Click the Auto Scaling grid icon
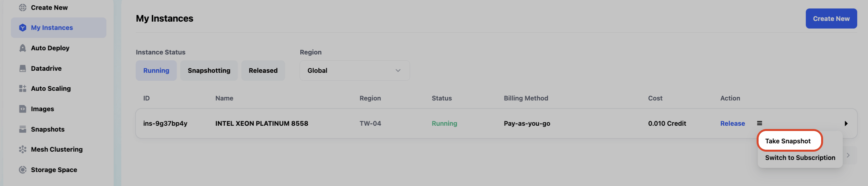The width and height of the screenshot is (868, 186). (x=23, y=88)
